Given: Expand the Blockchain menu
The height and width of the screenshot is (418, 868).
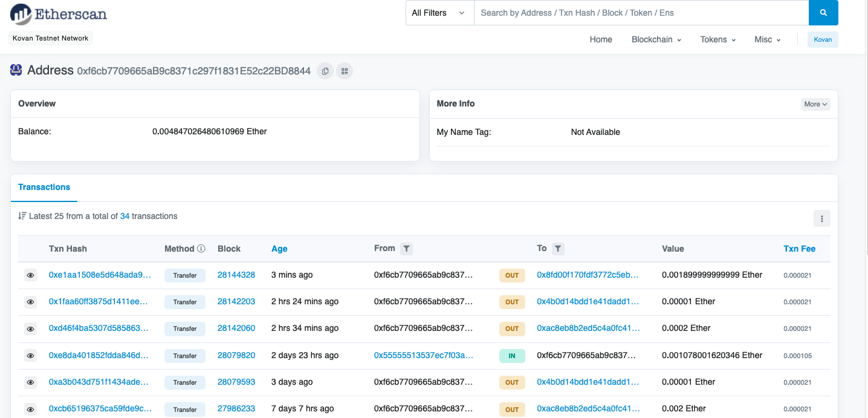Looking at the screenshot, I should coord(656,39).
